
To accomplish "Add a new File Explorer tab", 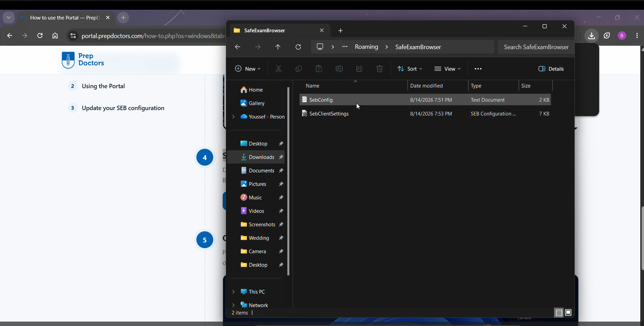I will [340, 31].
